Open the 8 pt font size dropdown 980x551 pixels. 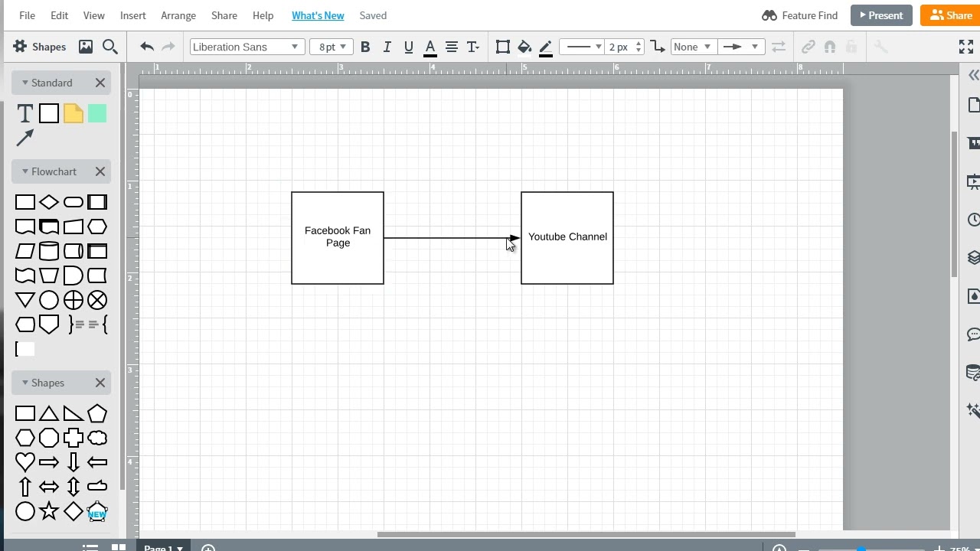tap(332, 47)
